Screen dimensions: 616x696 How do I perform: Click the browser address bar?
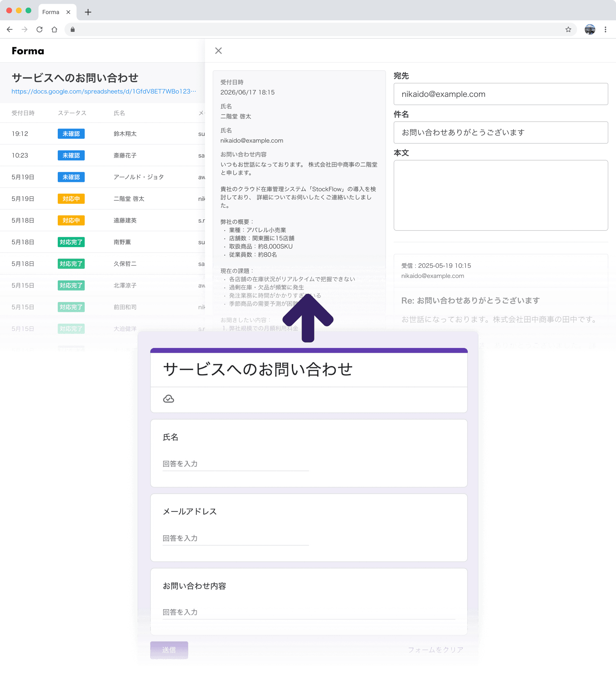(x=320, y=30)
